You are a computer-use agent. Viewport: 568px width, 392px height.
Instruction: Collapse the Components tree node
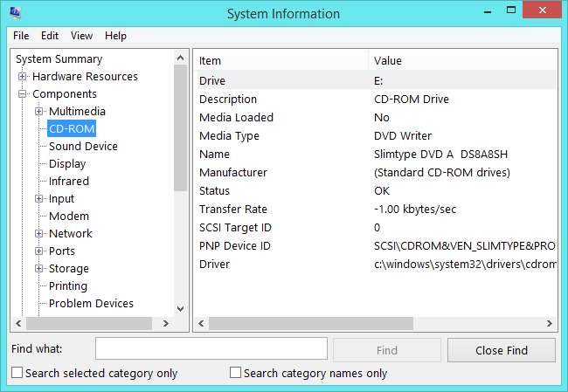23,94
